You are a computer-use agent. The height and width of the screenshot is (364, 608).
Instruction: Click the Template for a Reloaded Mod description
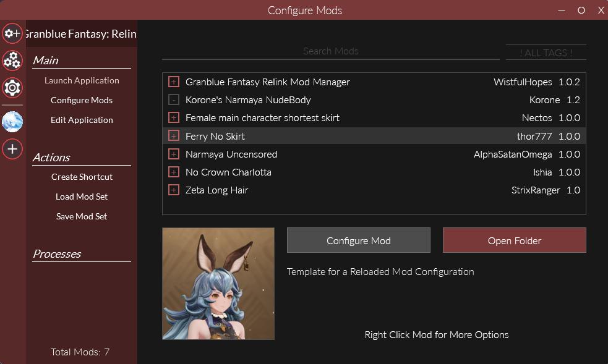click(380, 272)
